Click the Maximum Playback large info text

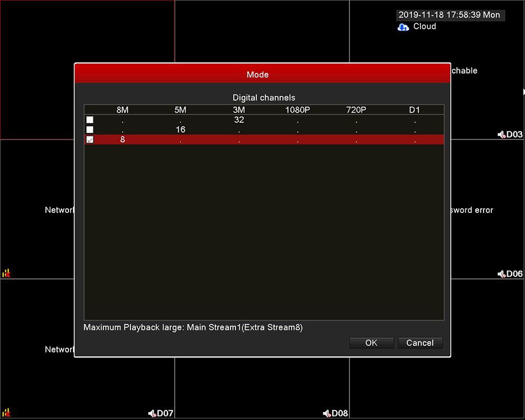(193, 327)
